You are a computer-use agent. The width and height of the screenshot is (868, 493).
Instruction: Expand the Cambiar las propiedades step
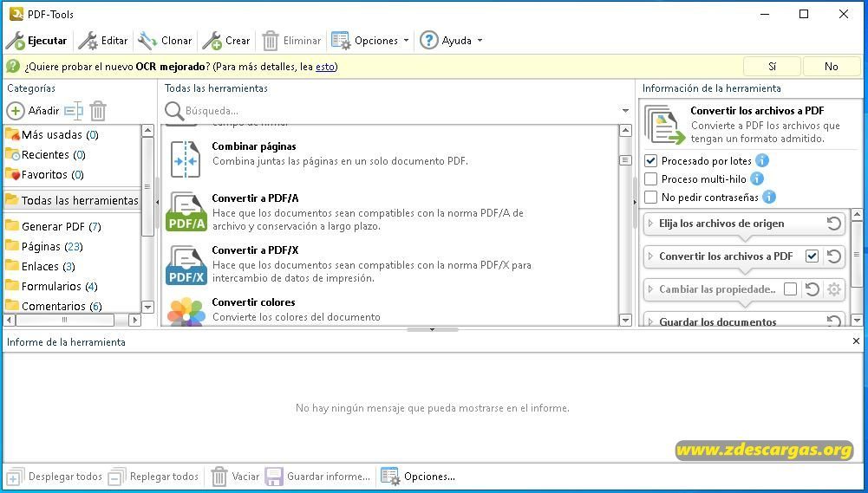coord(650,289)
